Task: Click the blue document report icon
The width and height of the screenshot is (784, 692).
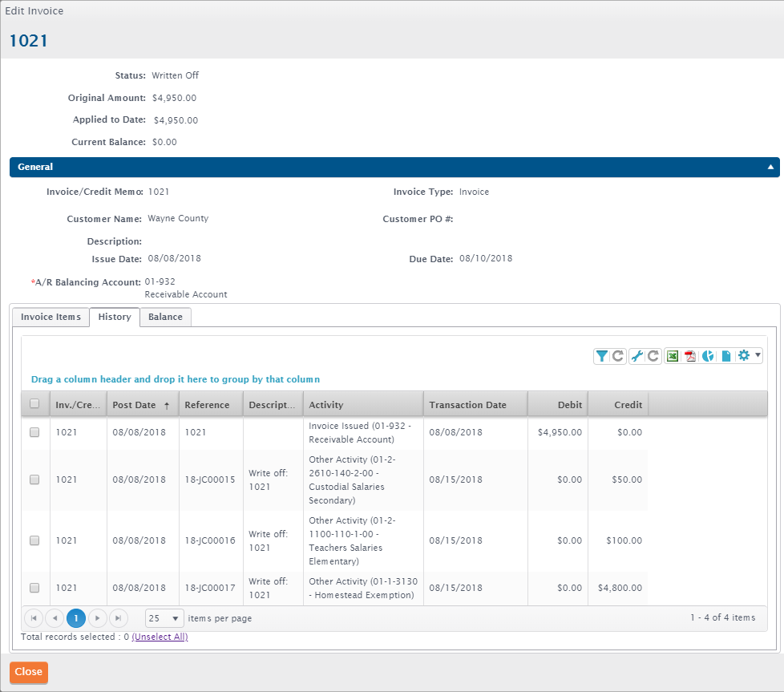Action: (x=726, y=356)
